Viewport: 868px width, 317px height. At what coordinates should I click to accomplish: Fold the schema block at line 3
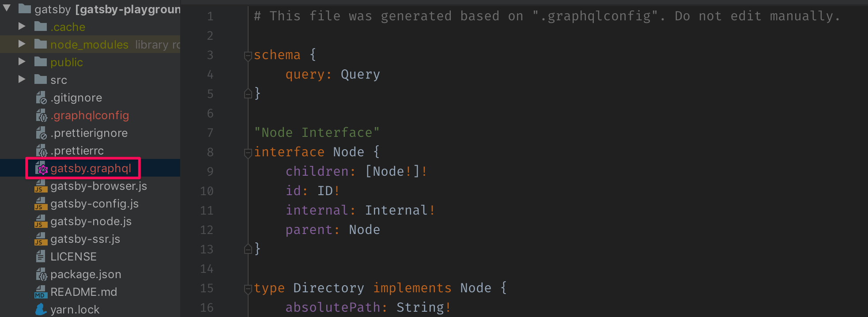(248, 55)
